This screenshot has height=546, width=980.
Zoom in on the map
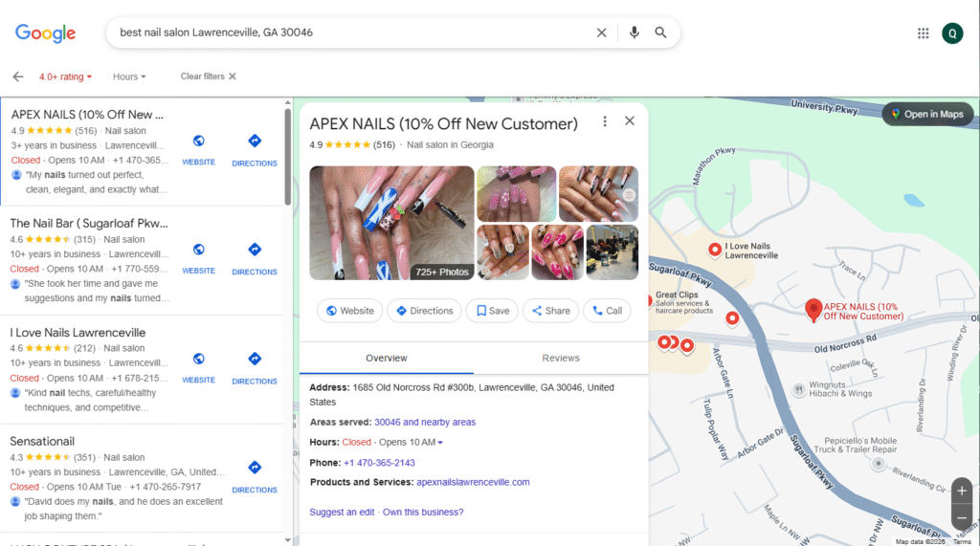(x=962, y=491)
